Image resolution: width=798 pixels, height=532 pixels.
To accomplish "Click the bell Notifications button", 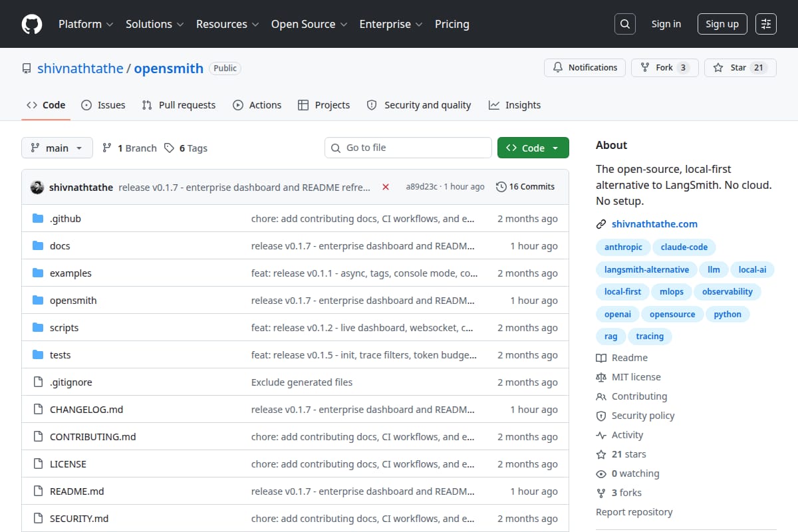I will [x=585, y=68].
